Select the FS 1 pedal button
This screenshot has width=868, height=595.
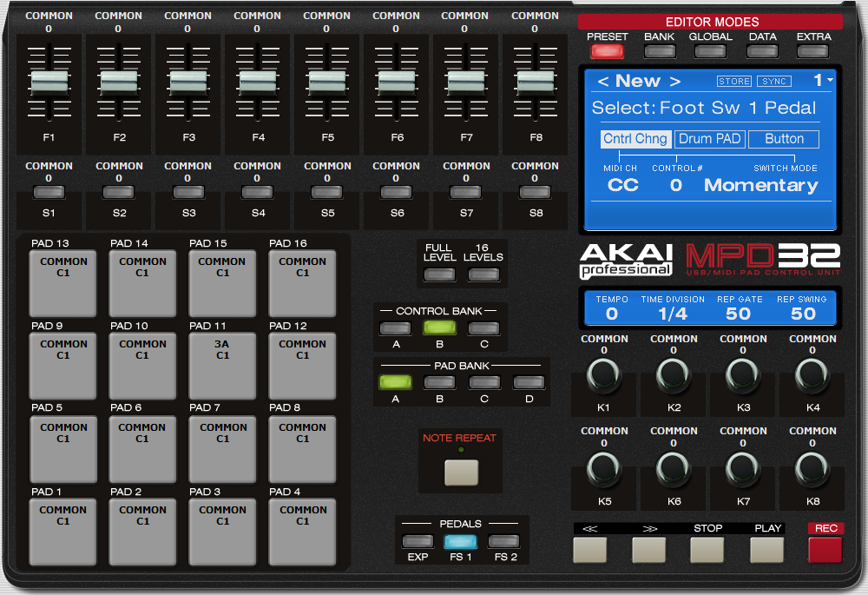point(461,541)
